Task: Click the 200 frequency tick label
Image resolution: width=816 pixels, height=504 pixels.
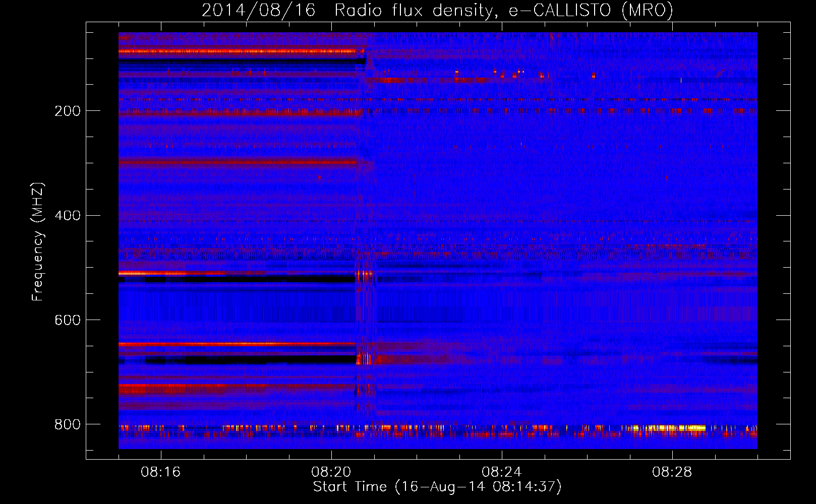Action: pos(68,111)
